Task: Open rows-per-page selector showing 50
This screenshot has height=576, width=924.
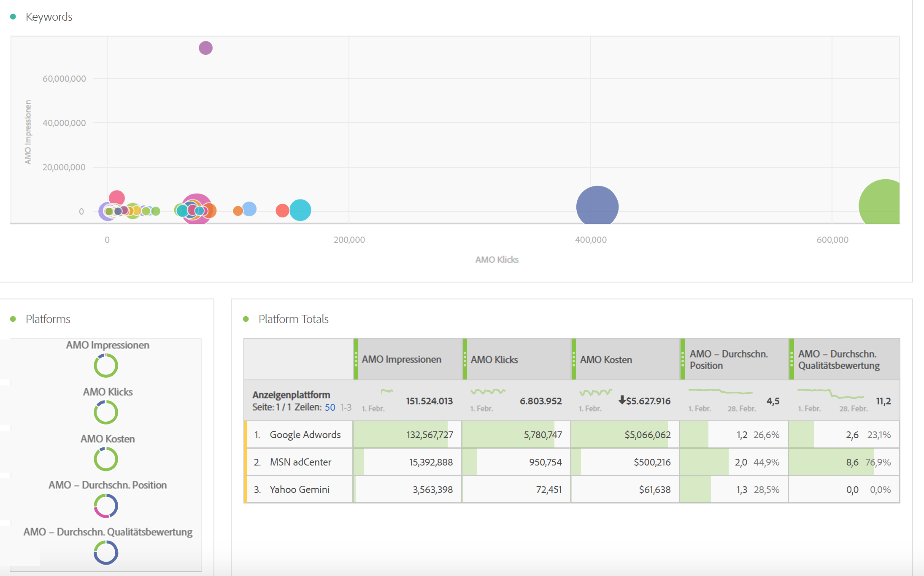Action: pos(330,407)
